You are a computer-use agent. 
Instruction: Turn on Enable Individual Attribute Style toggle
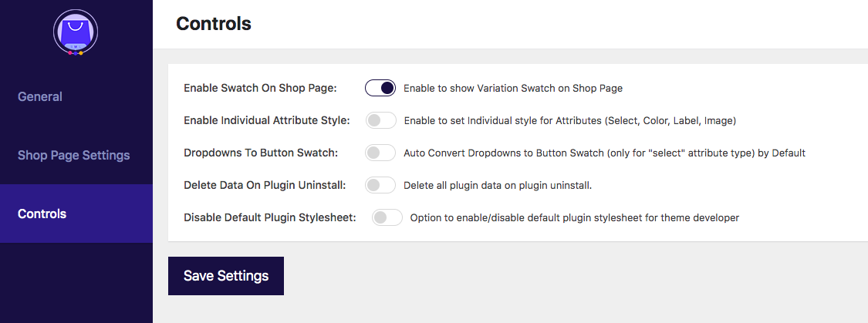(x=380, y=120)
